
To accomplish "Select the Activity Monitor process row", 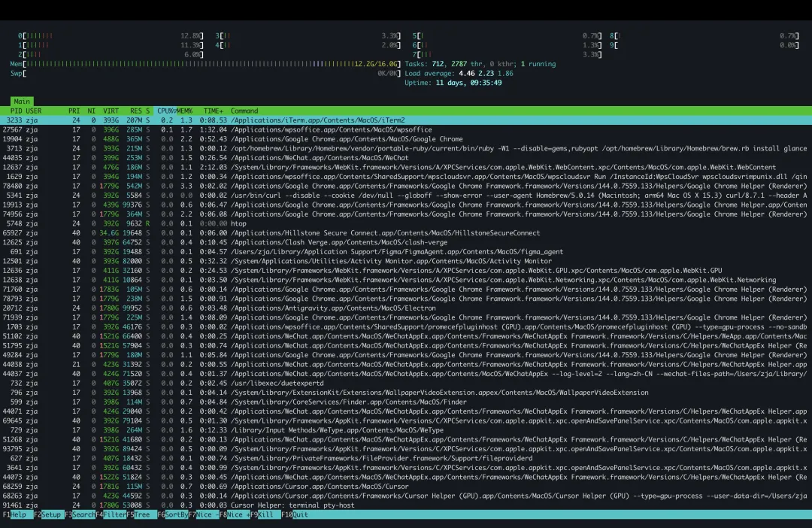I will point(406,261).
